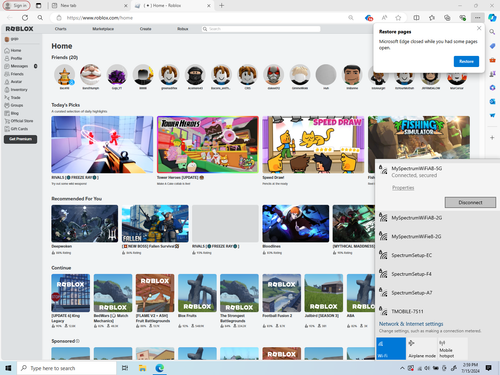Open Gift Cards in the sidebar
This screenshot has width=500, height=375.
[16, 129]
